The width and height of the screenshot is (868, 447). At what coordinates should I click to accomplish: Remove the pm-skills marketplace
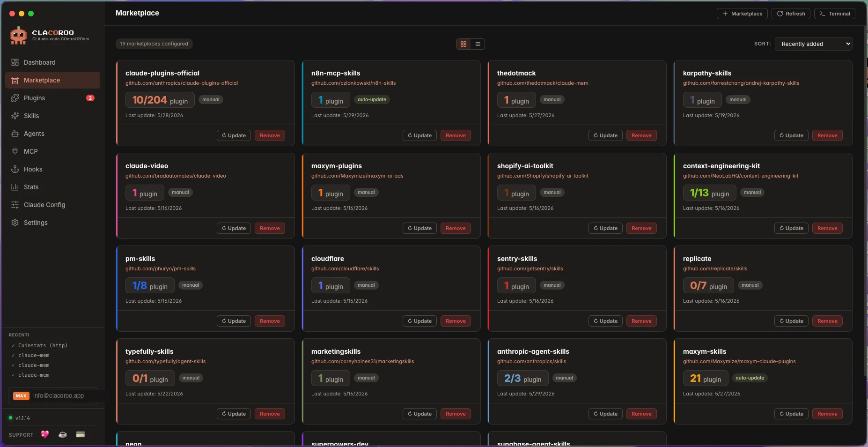click(270, 321)
